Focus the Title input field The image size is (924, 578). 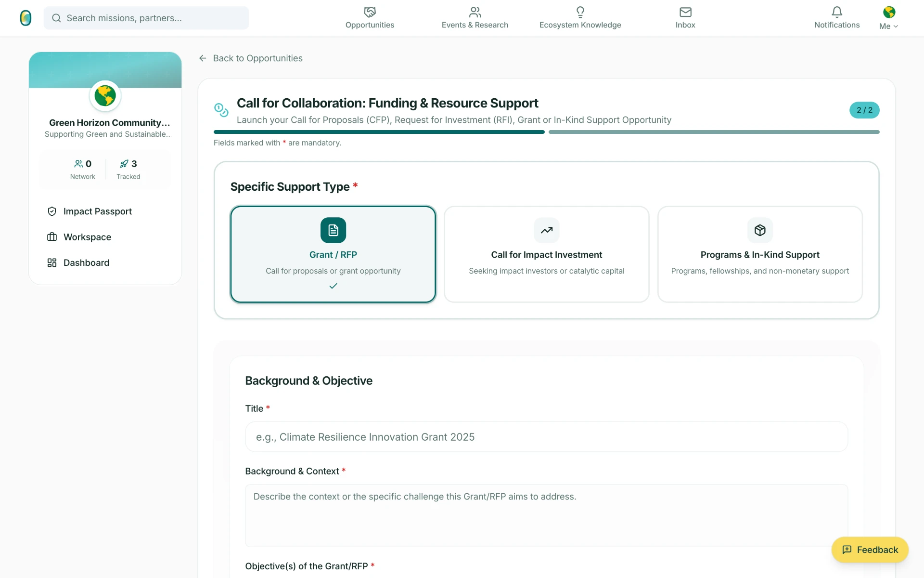pos(547,437)
